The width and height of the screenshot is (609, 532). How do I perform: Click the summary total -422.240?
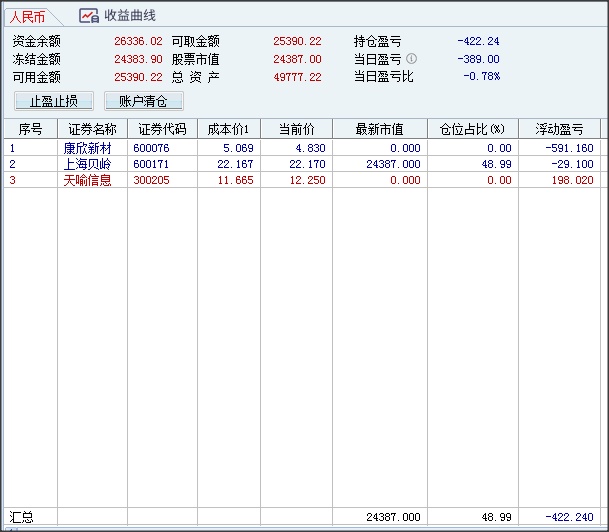pyautogui.click(x=569, y=517)
